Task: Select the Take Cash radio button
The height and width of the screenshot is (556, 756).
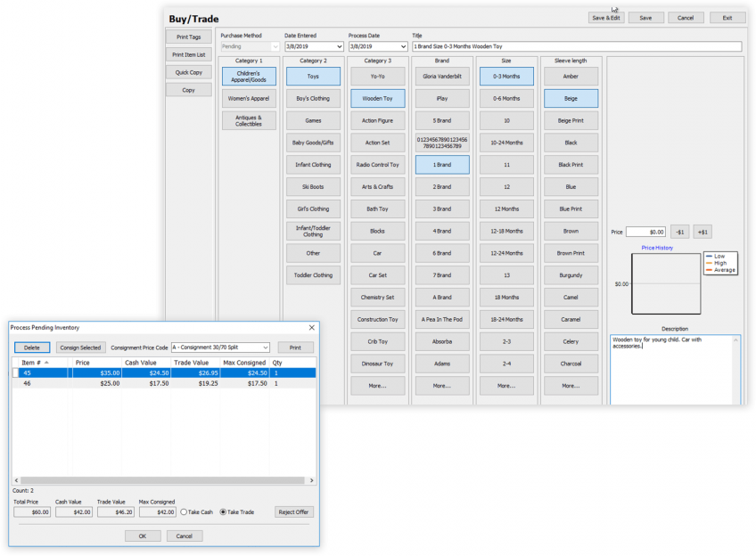Action: 184,512
